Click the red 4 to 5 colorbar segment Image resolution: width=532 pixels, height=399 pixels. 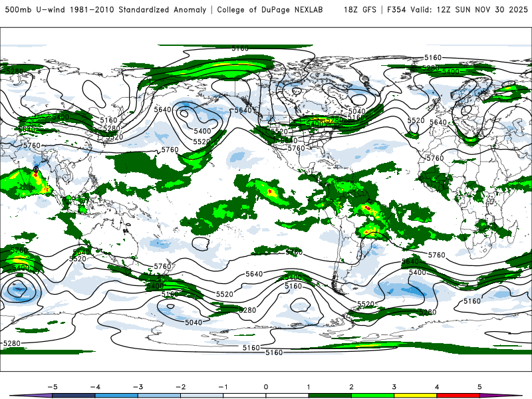point(458,396)
